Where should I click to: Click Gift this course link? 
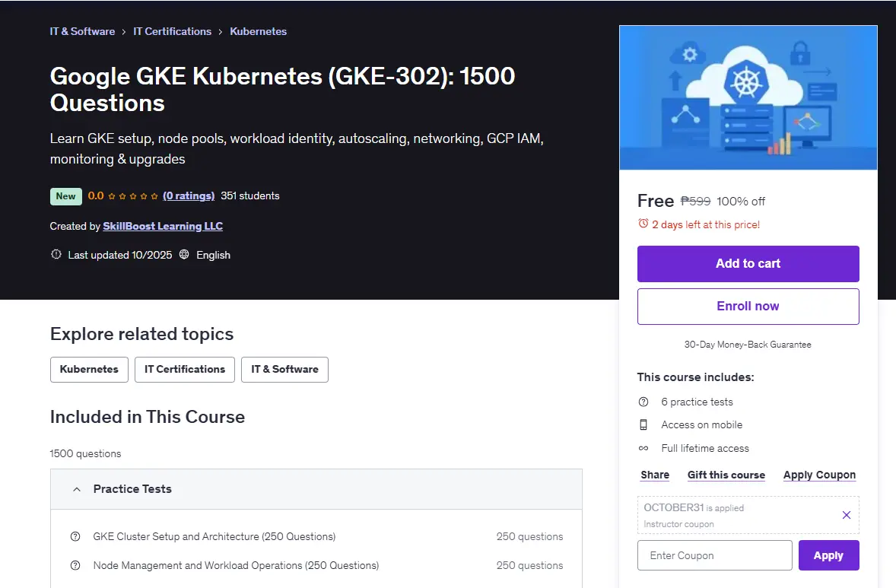pyautogui.click(x=726, y=475)
